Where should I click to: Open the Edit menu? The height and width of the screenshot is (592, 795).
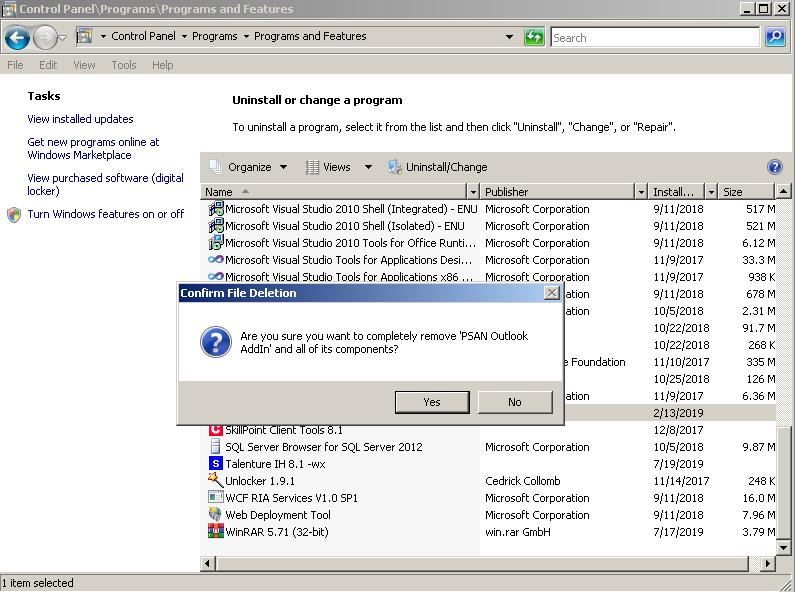(48, 65)
